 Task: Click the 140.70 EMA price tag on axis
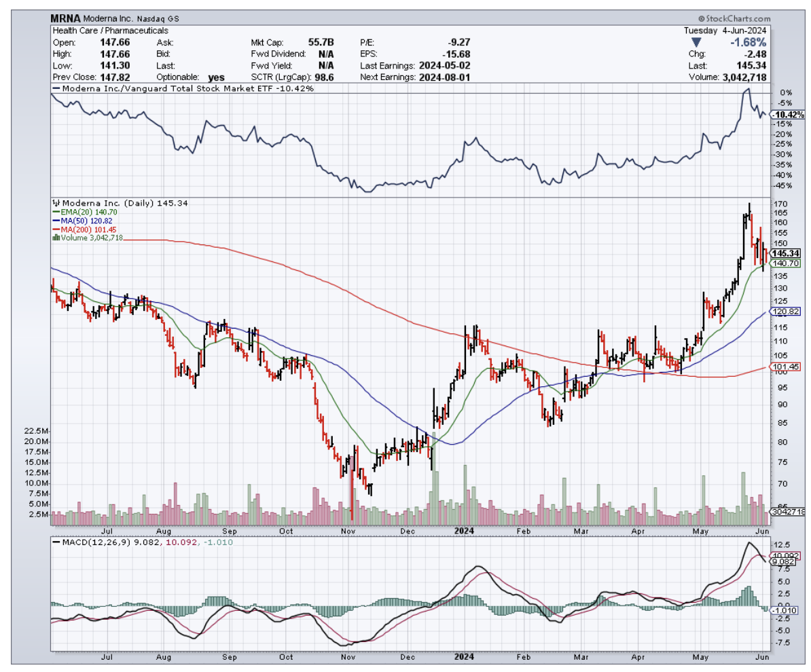pos(785,263)
